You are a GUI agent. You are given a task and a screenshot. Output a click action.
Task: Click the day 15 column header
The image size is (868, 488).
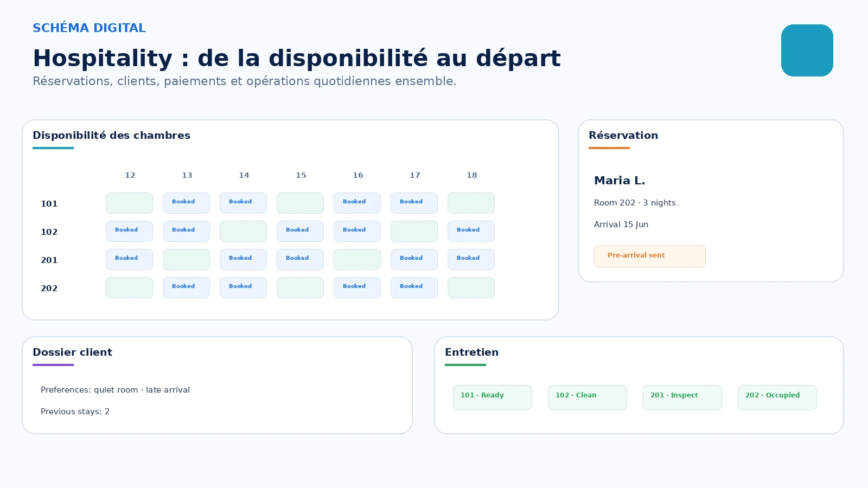[301, 175]
